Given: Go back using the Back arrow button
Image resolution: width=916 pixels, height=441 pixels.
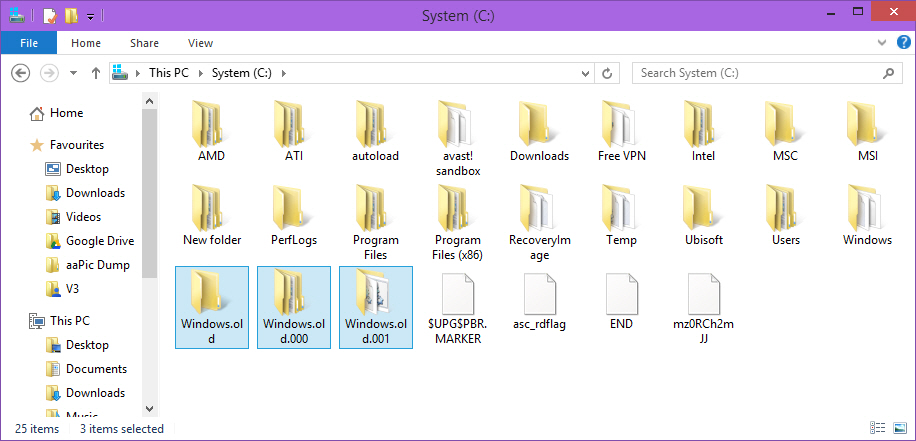Looking at the screenshot, I should point(21,73).
